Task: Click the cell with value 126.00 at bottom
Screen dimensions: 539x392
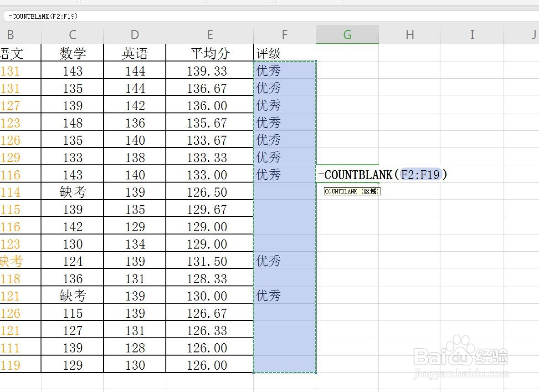Action: (210, 364)
